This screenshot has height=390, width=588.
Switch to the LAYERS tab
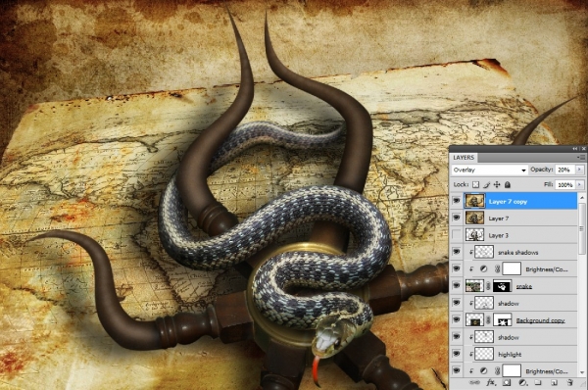click(464, 158)
